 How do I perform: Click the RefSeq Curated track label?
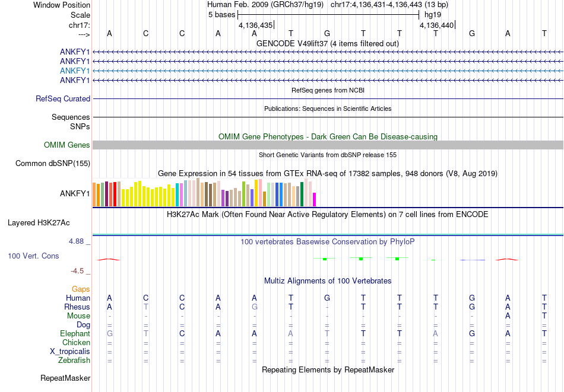tap(63, 99)
